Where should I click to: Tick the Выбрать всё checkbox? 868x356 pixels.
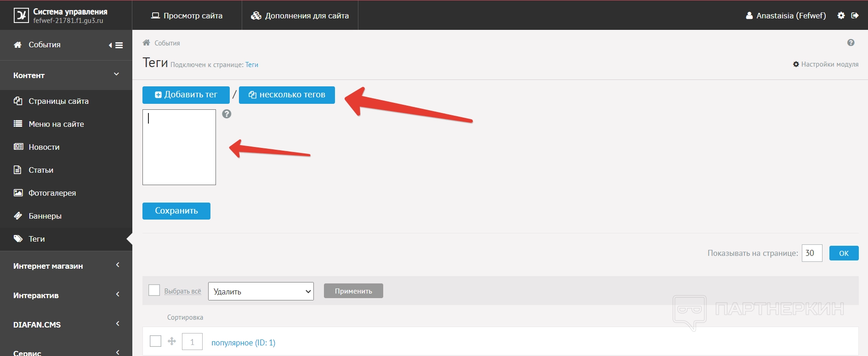pyautogui.click(x=154, y=290)
